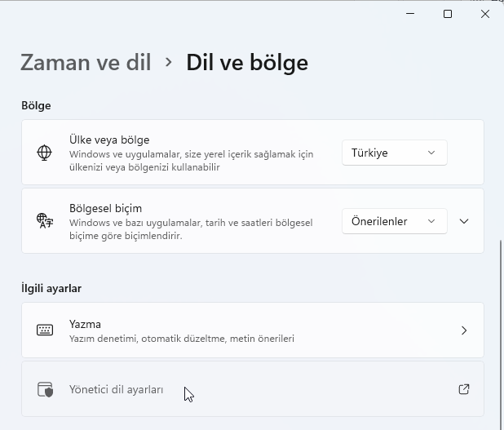Screen dimensions: 504x430
Task: Expand the Bölgesel biçim section chevron
Action: (464, 221)
